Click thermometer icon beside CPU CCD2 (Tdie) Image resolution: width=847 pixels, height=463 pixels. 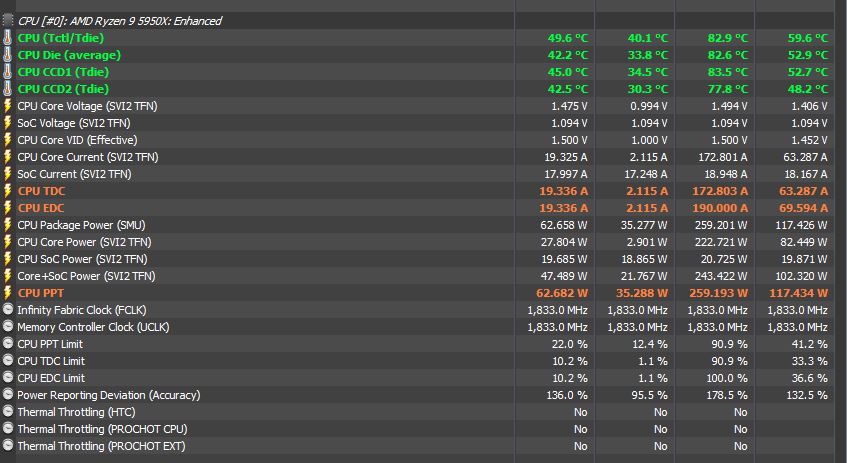[x=8, y=89]
